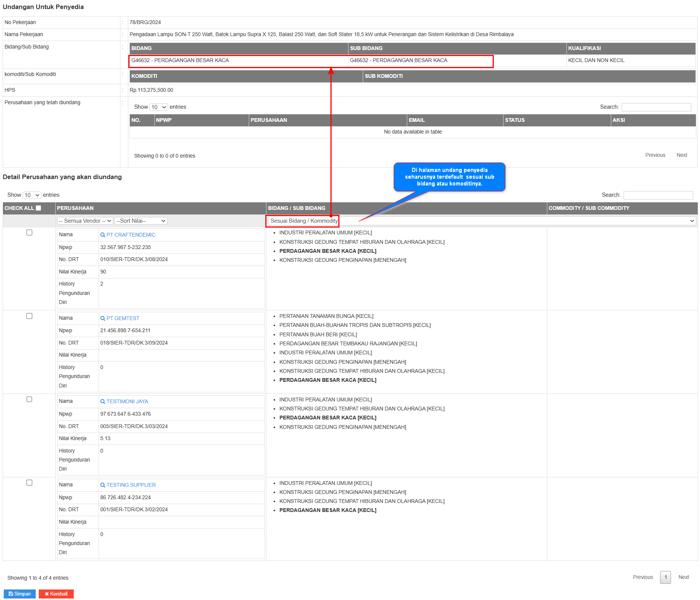Open the TESTING SUPPLIER company link
700x600 pixels.
[x=131, y=485]
